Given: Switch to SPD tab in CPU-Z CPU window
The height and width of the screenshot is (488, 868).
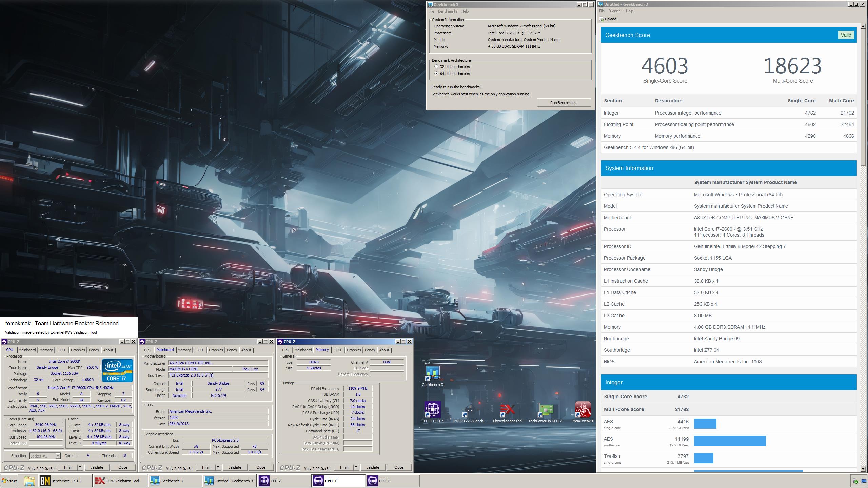Looking at the screenshot, I should pos(61,350).
